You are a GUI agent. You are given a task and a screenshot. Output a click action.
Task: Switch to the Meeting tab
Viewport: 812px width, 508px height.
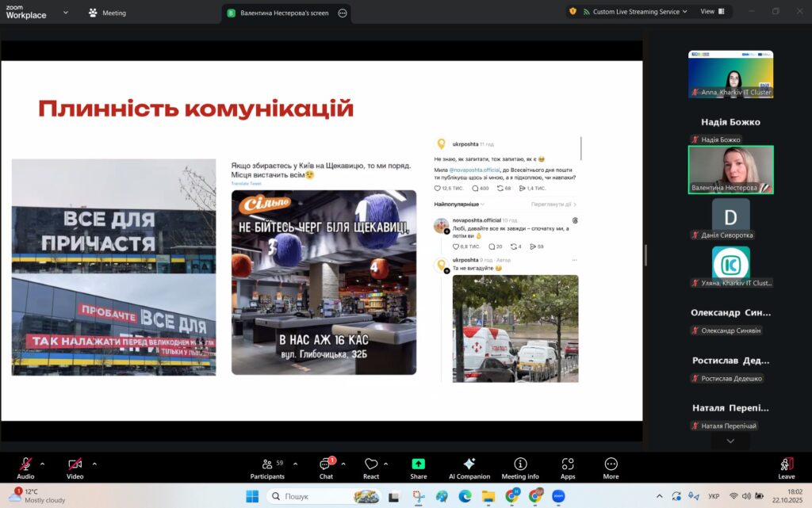107,13
